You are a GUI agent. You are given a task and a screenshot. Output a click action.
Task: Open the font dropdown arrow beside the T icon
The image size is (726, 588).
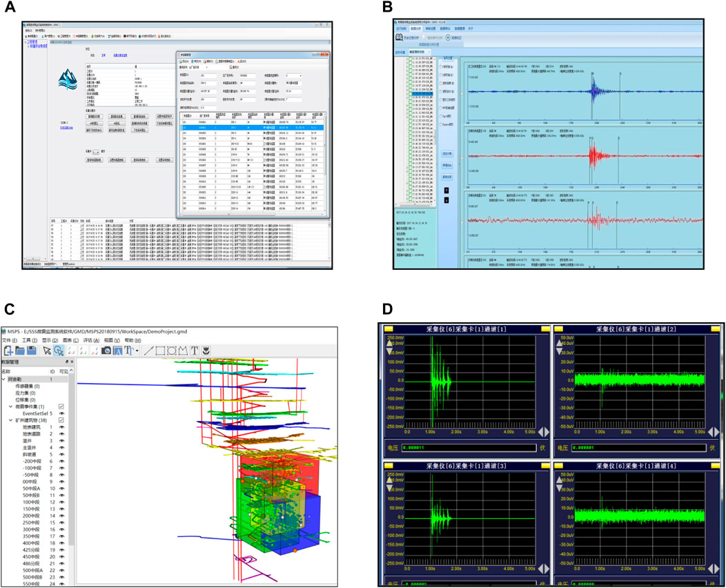(x=137, y=351)
